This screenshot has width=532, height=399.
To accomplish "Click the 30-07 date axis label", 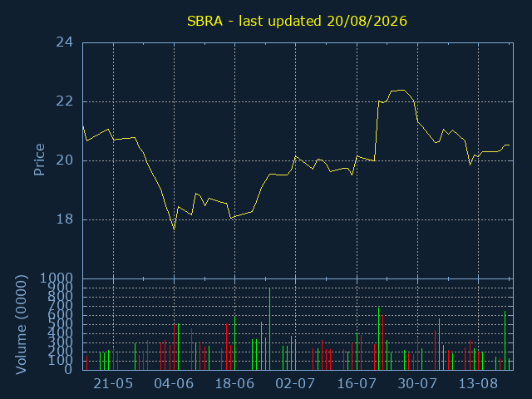I will click(x=417, y=384).
